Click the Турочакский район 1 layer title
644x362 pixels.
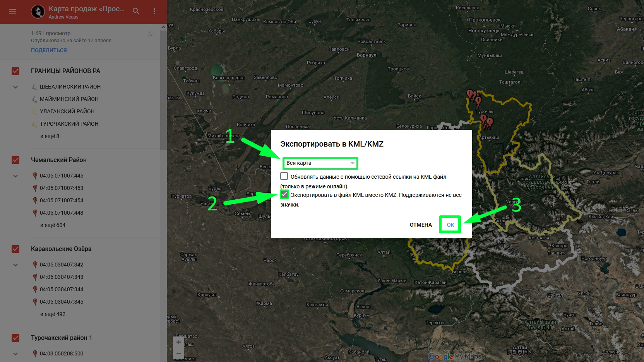[62, 338]
